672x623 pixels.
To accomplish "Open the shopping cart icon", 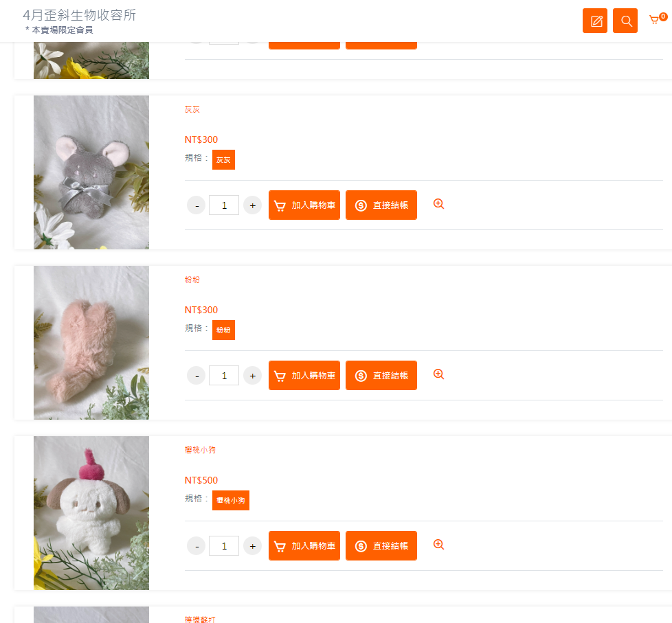I will coord(654,20).
